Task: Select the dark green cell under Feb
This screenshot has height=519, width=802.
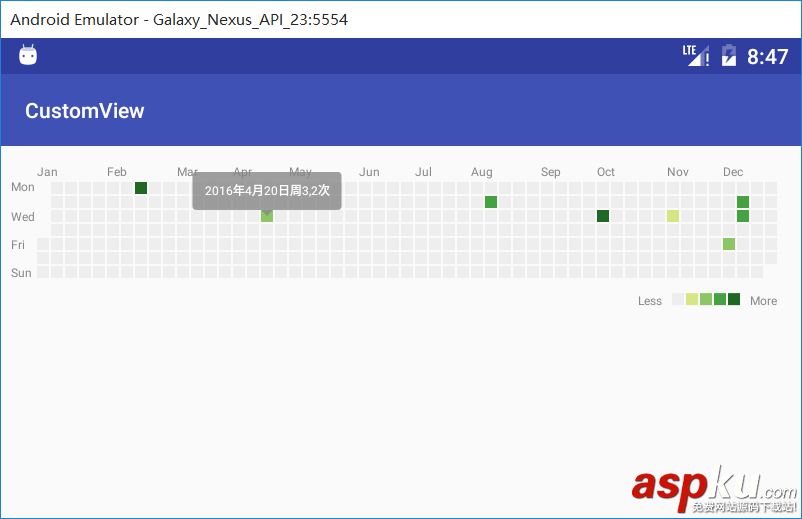Action: click(141, 188)
